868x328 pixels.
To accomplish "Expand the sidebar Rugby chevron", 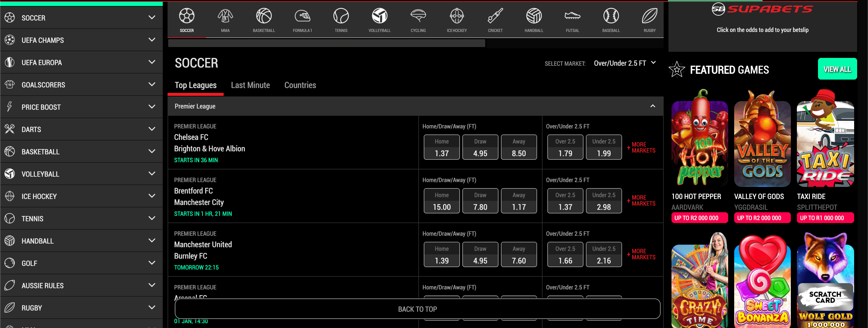I will (152, 307).
